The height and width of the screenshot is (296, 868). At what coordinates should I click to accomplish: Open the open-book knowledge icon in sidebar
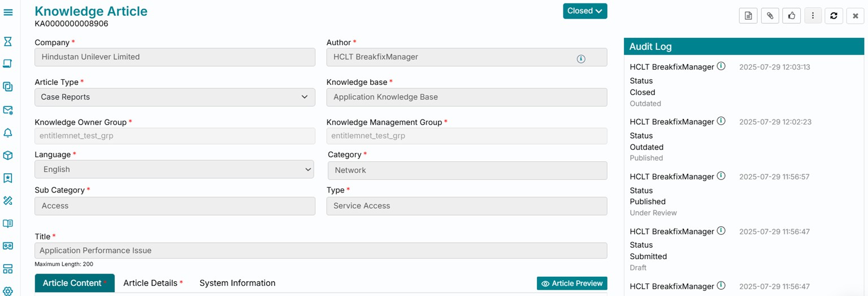(8, 224)
